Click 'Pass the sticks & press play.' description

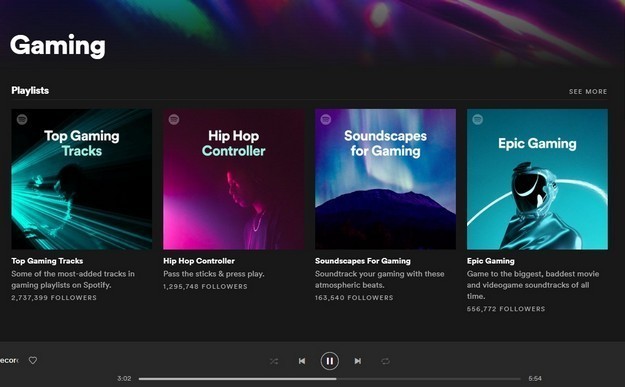[x=214, y=274]
